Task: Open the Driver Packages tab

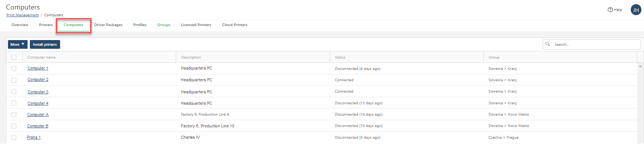Action: click(108, 25)
